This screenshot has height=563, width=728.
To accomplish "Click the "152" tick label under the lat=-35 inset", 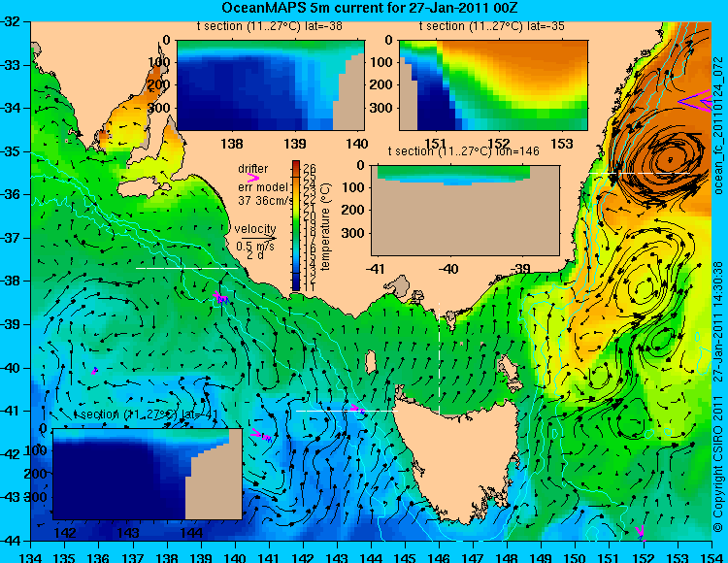I will point(499,144).
